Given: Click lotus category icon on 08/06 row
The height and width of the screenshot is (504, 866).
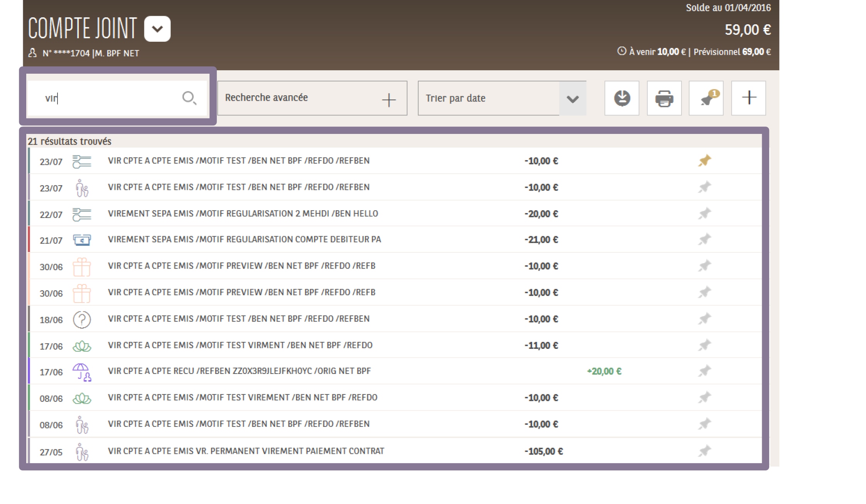Looking at the screenshot, I should tap(81, 398).
